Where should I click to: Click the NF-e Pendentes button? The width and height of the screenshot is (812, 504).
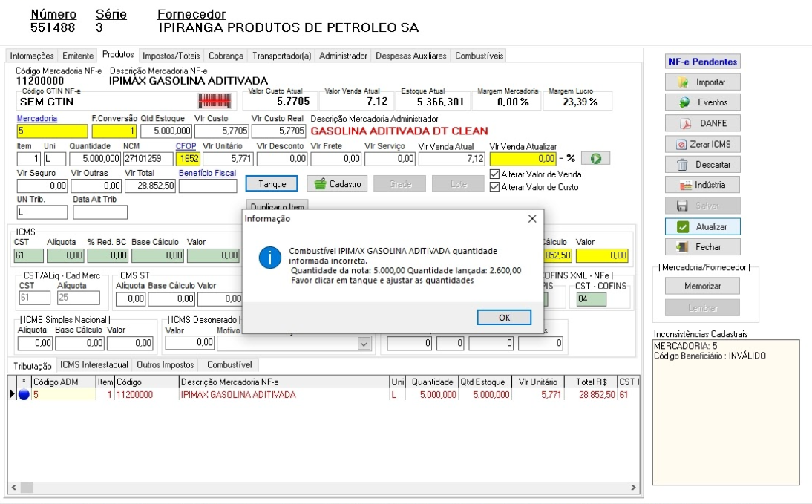point(703,62)
